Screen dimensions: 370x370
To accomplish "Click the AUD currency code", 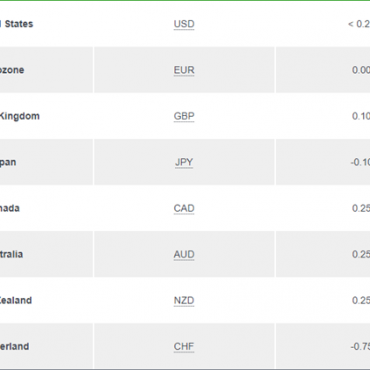I will pyautogui.click(x=184, y=254).
